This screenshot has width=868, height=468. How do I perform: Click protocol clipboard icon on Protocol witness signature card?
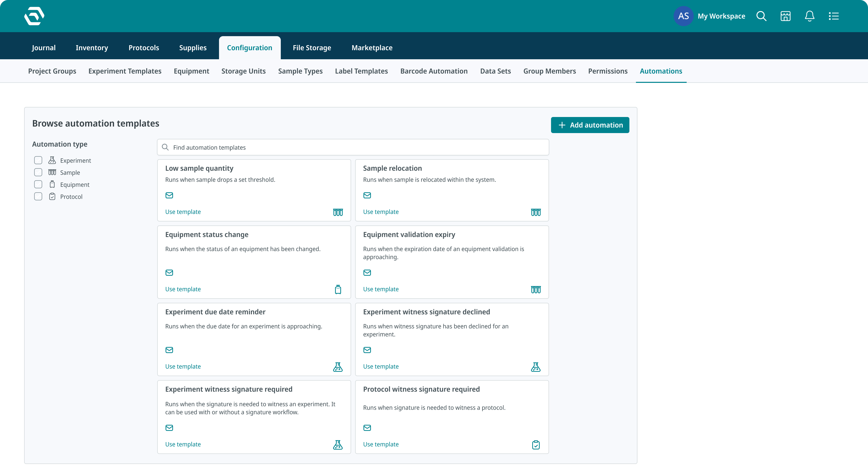click(536, 445)
